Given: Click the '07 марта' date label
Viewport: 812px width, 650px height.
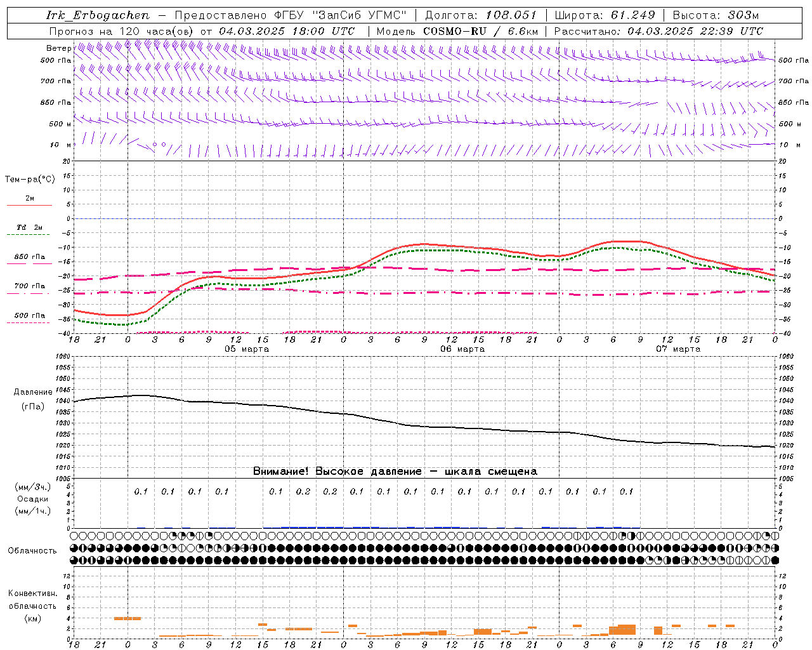Looking at the screenshot, I should [x=679, y=349].
